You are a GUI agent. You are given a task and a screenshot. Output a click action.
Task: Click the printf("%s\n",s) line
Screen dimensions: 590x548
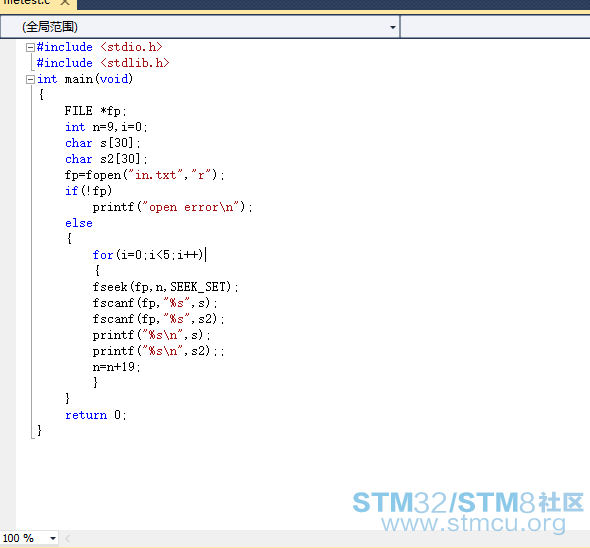(x=152, y=335)
